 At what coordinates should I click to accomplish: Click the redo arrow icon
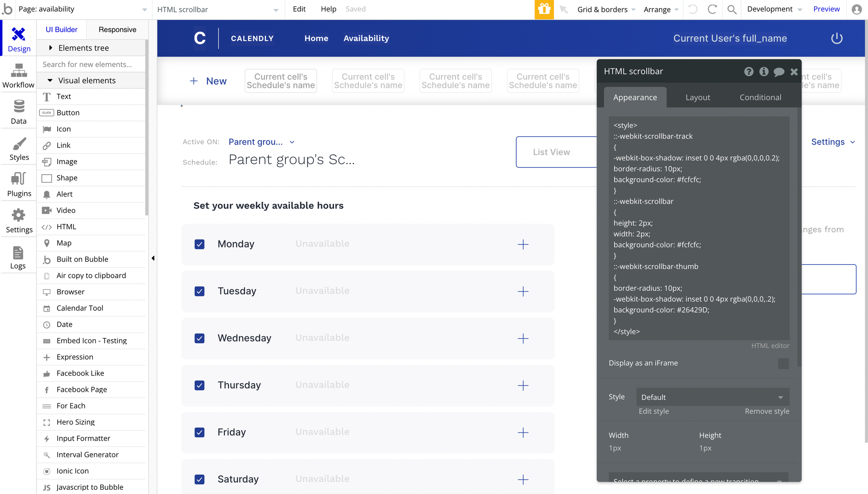712,9
